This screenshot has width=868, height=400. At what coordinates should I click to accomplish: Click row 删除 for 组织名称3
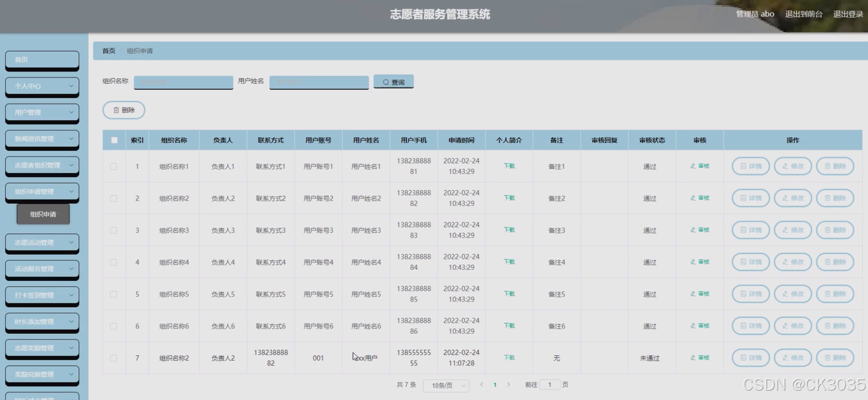[x=835, y=230]
